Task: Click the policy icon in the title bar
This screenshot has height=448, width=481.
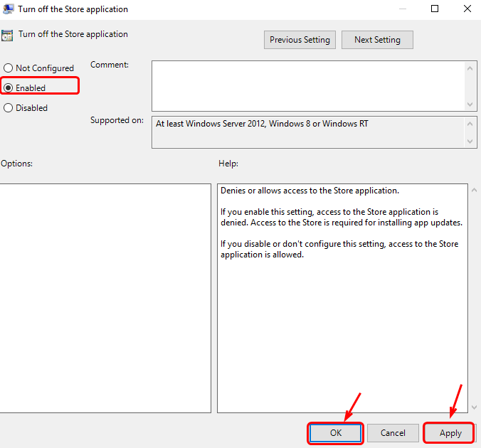Action: [6, 9]
